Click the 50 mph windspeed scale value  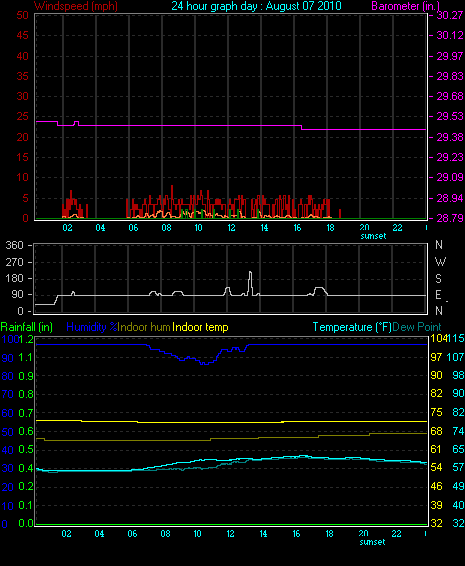coord(22,15)
